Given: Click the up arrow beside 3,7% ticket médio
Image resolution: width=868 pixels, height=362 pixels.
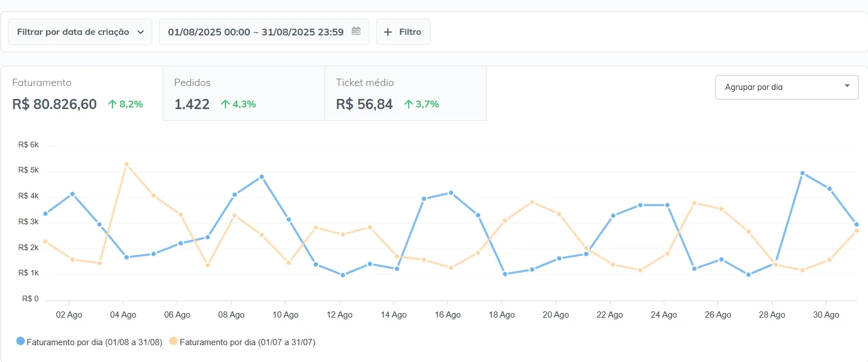Looking at the screenshot, I should tap(409, 104).
